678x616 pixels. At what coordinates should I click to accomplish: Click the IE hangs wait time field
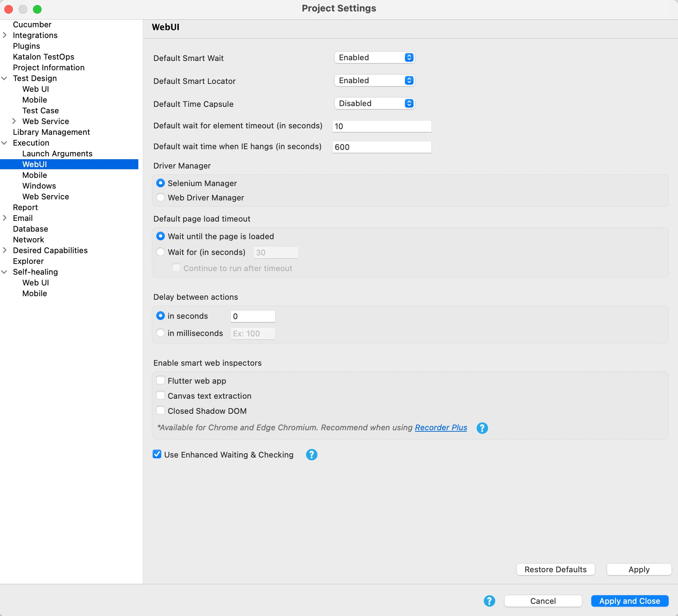[382, 147]
